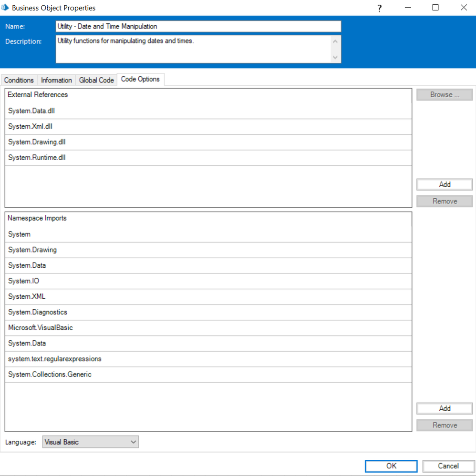Add a new namespace import
The height and width of the screenshot is (476, 476).
click(x=444, y=408)
